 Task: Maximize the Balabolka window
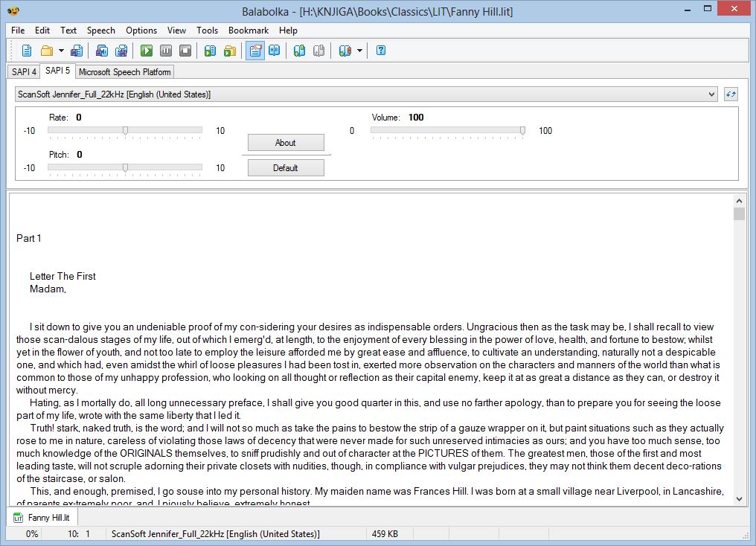(x=708, y=9)
